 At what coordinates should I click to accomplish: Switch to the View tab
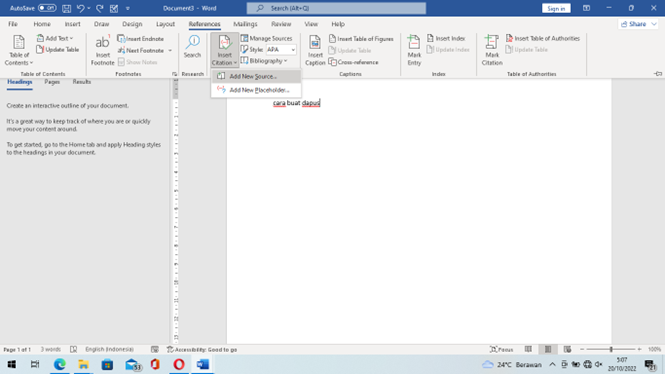tap(311, 24)
